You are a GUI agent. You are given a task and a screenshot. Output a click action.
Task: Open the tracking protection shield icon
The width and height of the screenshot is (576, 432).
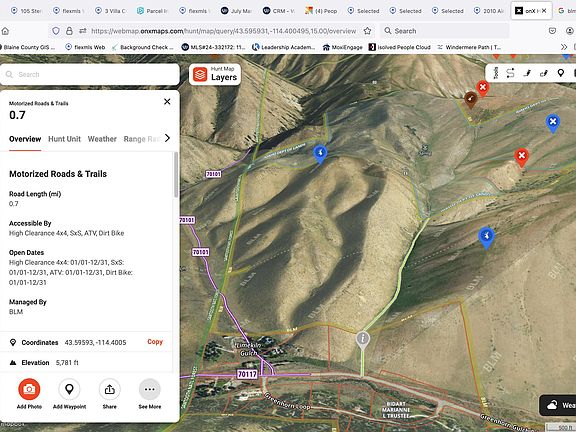(x=56, y=31)
